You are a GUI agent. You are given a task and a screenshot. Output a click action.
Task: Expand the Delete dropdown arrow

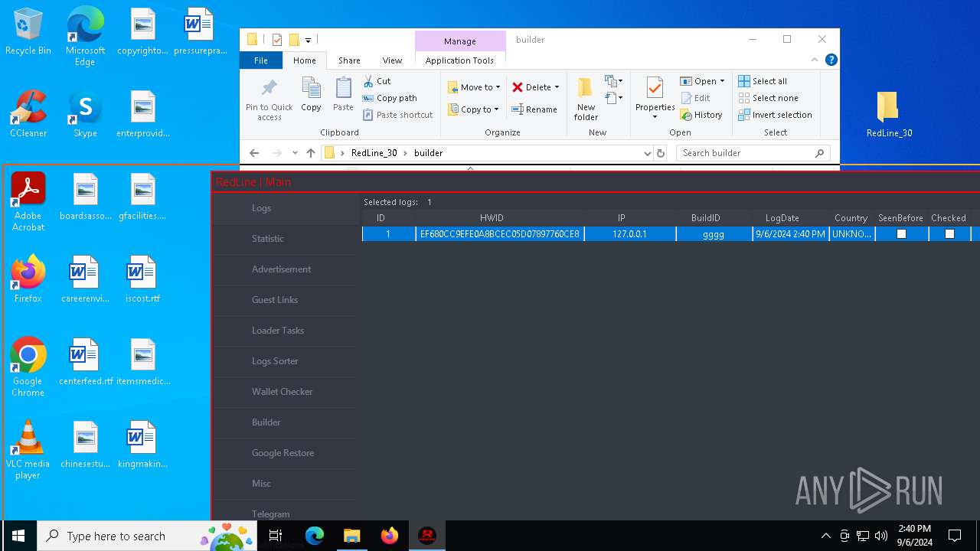[557, 87]
